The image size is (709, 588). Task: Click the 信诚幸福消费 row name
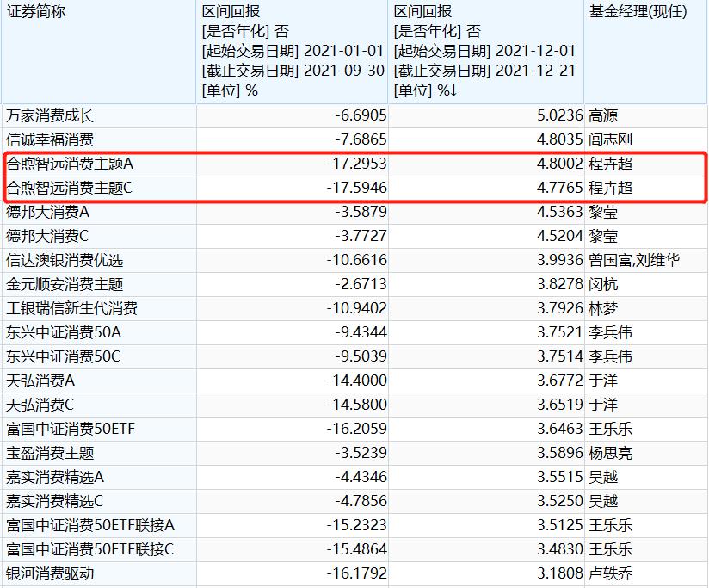click(50, 139)
